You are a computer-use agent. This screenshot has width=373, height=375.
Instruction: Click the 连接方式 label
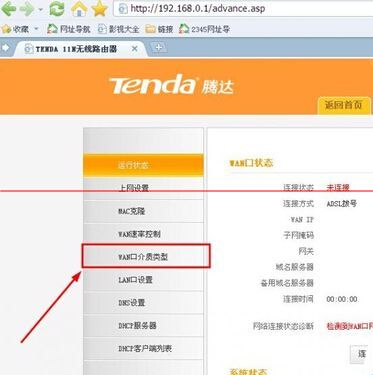[x=298, y=203]
